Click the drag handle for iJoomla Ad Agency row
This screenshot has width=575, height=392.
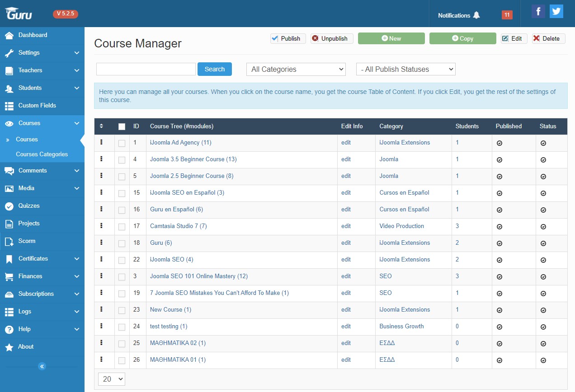101,142
